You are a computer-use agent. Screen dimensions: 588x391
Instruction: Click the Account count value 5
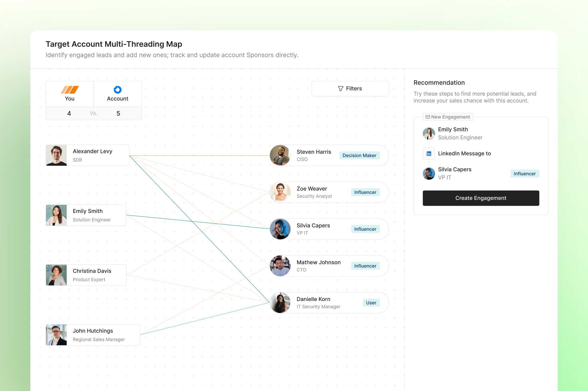[x=118, y=113]
